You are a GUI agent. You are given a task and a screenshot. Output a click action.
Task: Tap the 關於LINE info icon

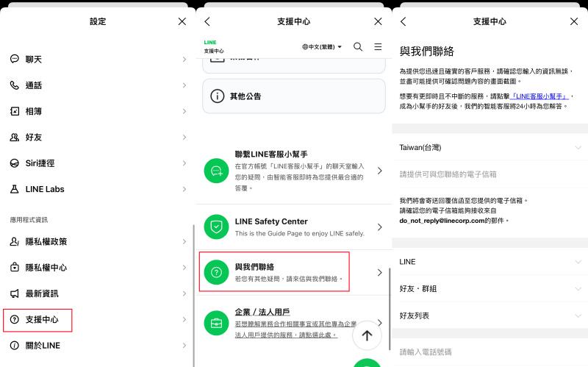tap(14, 345)
